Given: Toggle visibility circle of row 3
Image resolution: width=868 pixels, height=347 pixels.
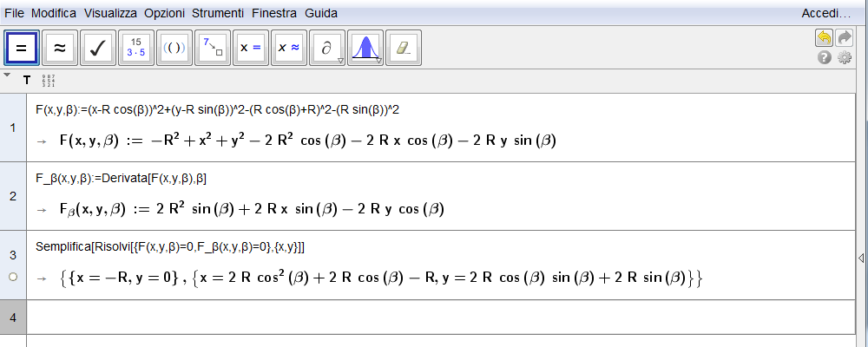Looking at the screenshot, I should (x=13, y=278).
